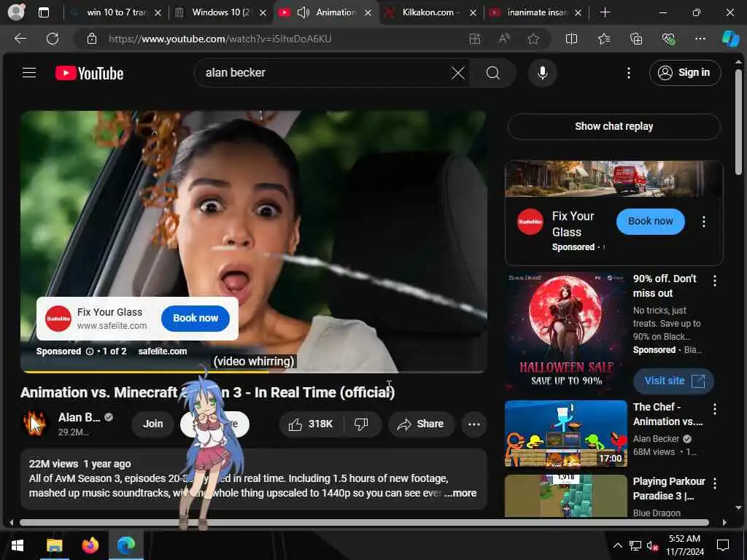This screenshot has height=560, width=747.
Task: Click the Join button
Action: [152, 424]
